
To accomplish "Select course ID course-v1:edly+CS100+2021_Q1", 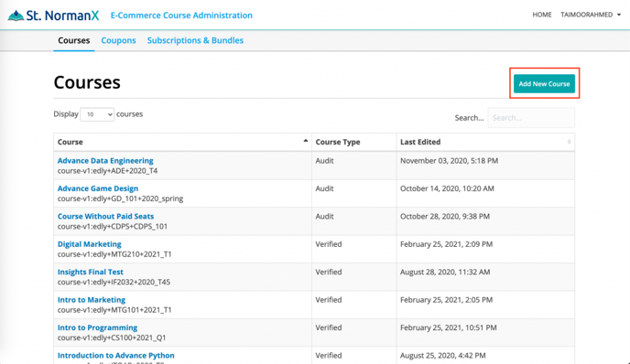I will pyautogui.click(x=112, y=337).
